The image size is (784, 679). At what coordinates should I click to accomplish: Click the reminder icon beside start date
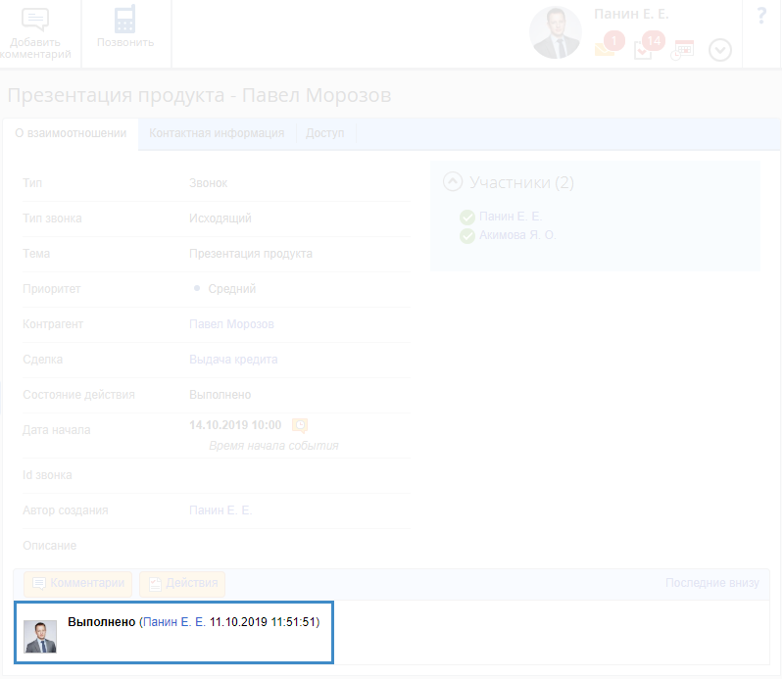(x=300, y=425)
